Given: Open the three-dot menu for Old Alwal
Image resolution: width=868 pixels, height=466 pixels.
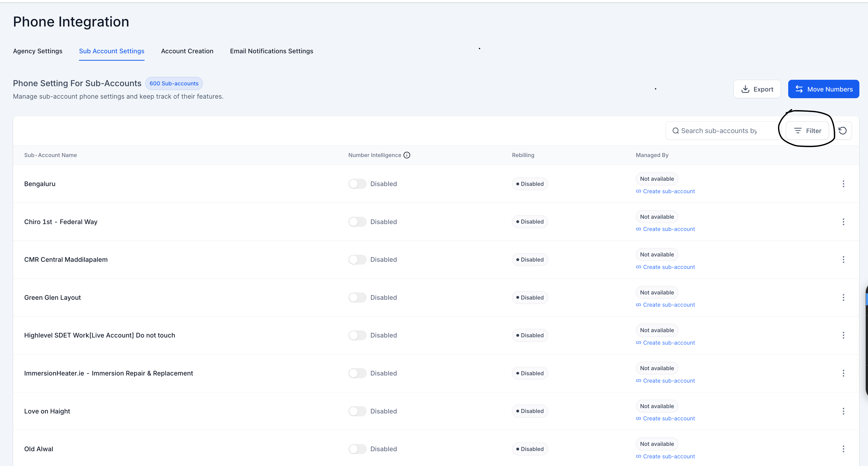Looking at the screenshot, I should [843, 449].
